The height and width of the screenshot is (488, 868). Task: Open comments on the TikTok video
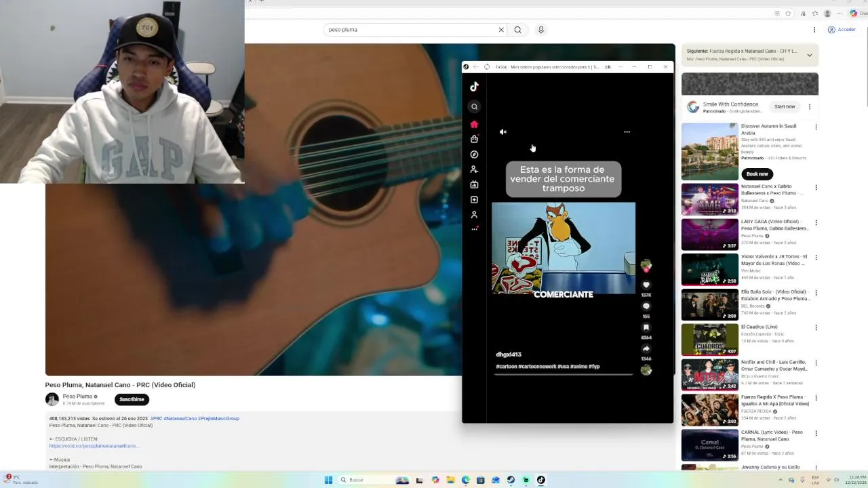pos(646,306)
